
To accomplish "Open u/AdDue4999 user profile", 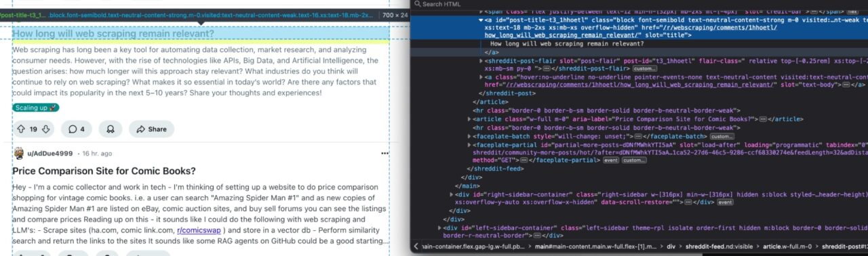I will 50,154.
